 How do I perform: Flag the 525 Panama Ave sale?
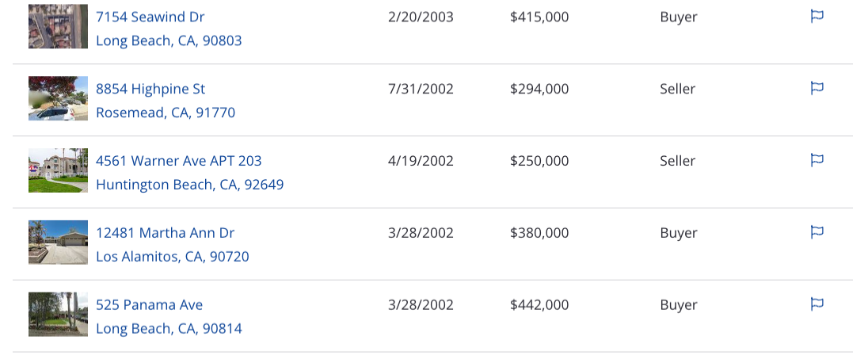tap(817, 304)
